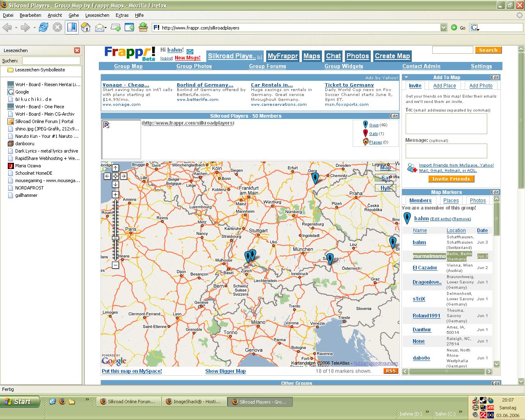Image resolution: width=525 pixels, height=420 pixels.
Task: Open the Back button history dropdown
Action: [16, 27]
